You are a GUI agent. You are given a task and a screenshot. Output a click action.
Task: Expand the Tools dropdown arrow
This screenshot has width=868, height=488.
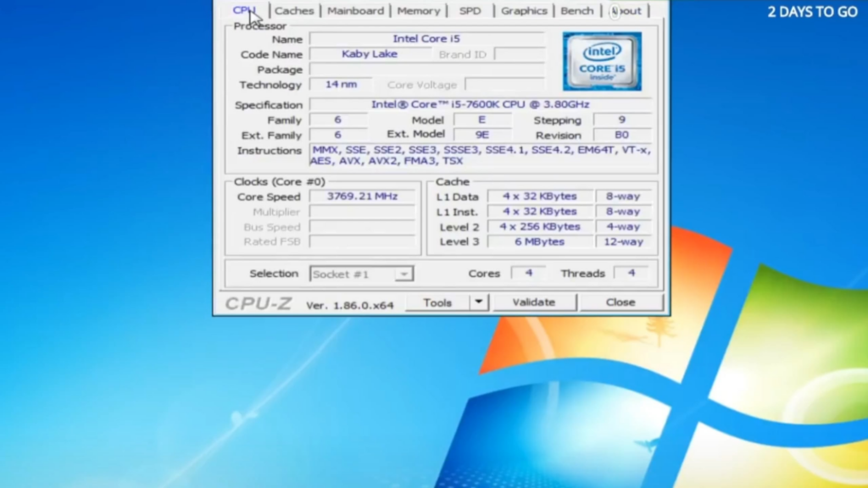point(479,302)
